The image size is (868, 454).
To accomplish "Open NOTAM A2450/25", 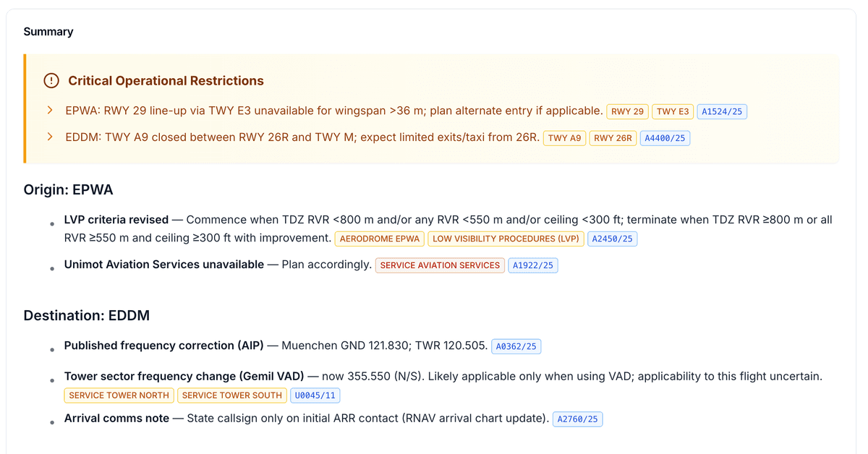I will tap(612, 239).
